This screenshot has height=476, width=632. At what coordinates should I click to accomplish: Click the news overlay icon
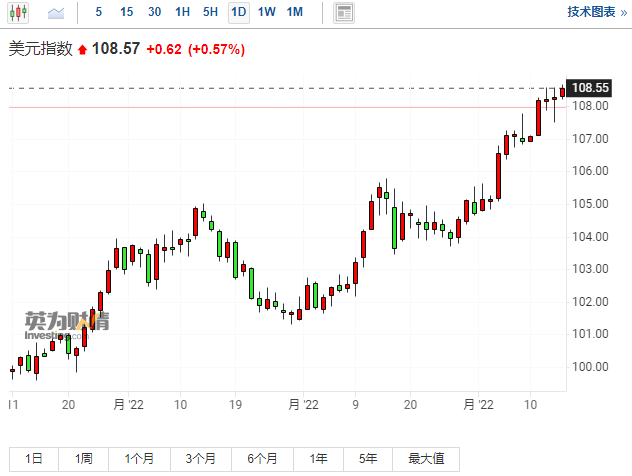(344, 13)
